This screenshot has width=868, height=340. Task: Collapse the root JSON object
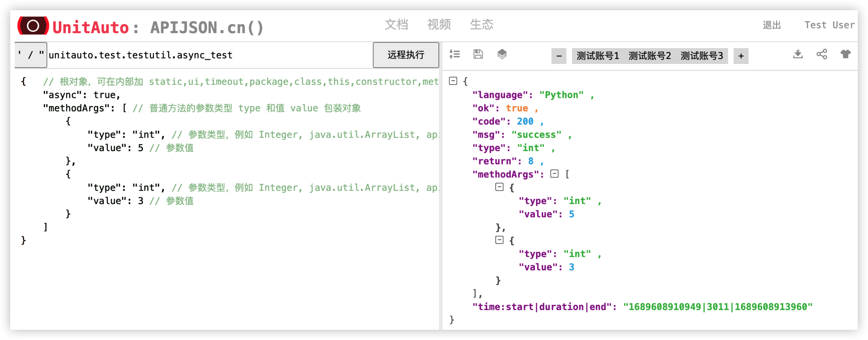(x=453, y=81)
